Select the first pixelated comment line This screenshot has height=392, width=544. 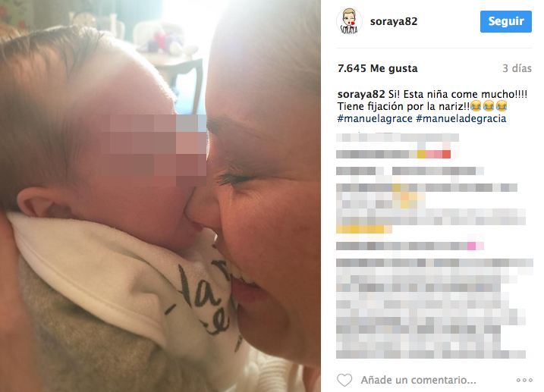tap(398, 137)
